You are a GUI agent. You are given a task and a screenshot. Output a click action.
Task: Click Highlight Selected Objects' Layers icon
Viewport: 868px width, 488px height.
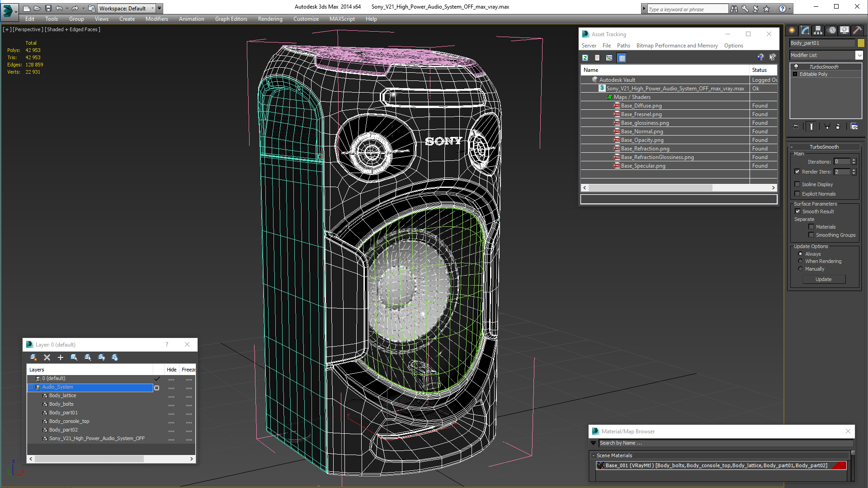click(88, 357)
